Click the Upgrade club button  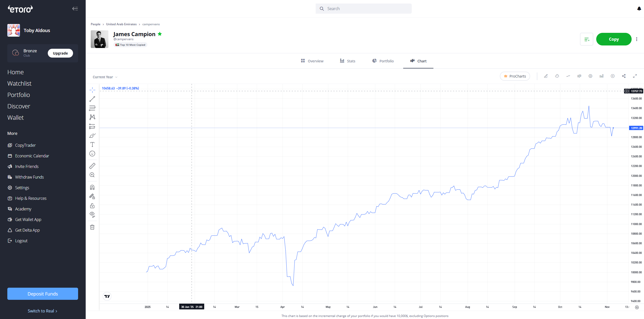click(x=60, y=53)
